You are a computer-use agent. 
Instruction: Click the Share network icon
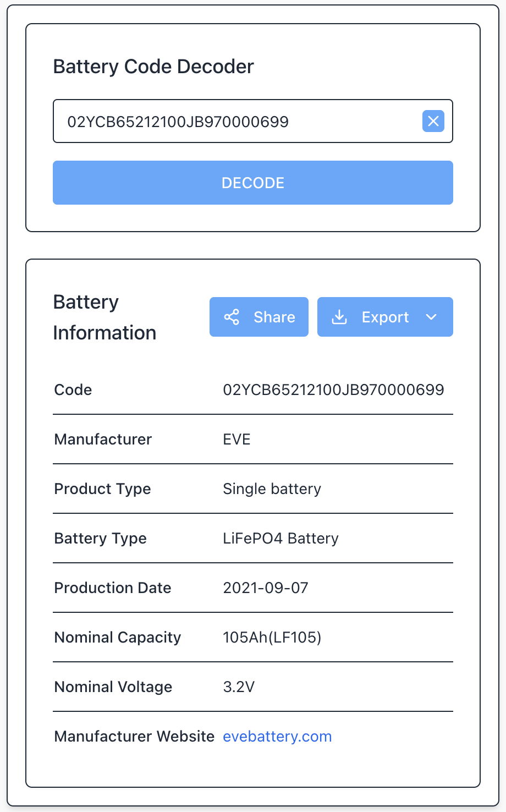[x=232, y=317]
